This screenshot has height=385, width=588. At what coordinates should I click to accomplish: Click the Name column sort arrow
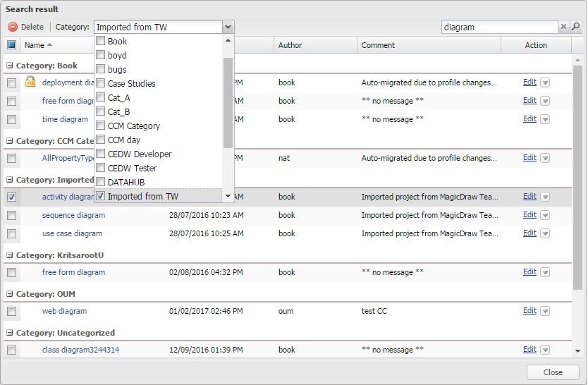tap(49, 45)
